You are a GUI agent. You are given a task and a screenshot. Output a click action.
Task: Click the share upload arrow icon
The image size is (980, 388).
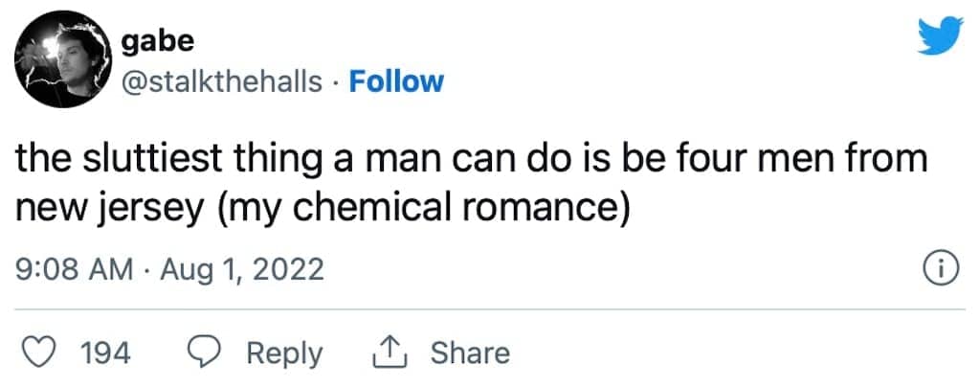[390, 353]
